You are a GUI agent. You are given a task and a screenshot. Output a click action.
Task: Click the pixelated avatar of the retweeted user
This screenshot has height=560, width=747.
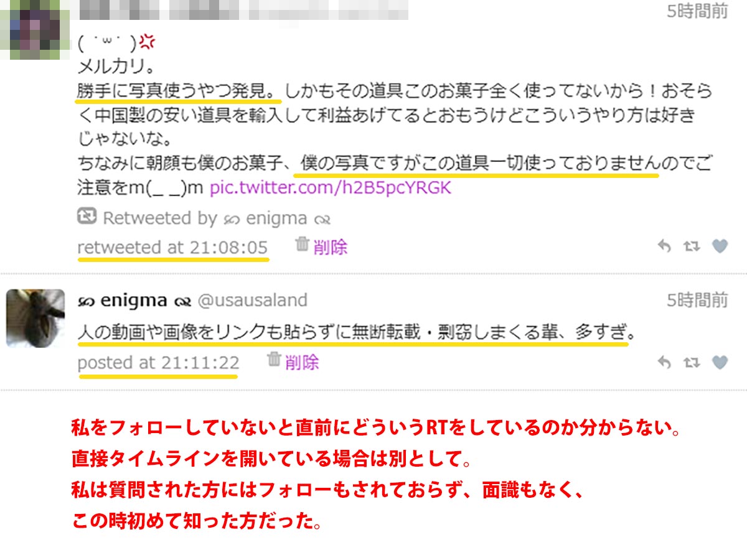(34, 30)
